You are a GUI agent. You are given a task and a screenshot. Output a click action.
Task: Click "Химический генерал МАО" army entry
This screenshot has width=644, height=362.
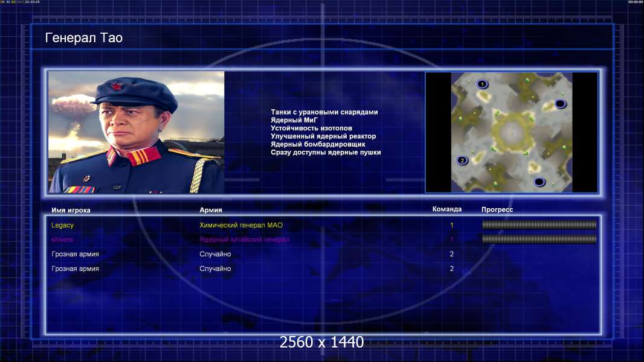point(241,225)
